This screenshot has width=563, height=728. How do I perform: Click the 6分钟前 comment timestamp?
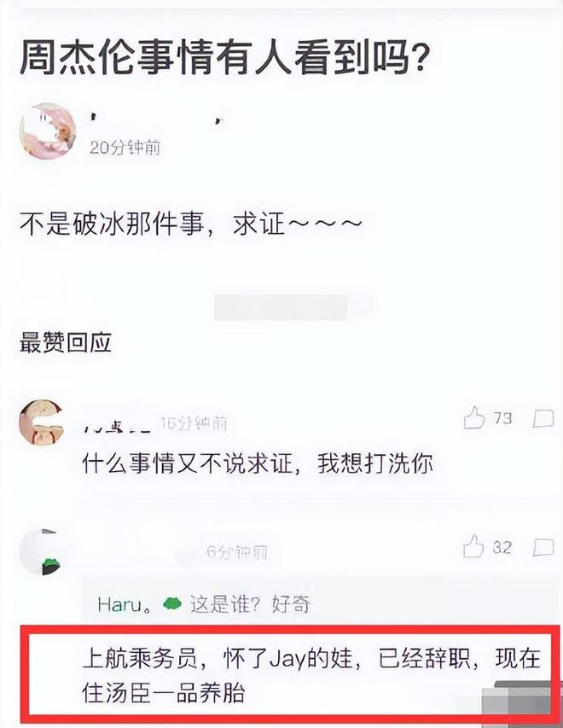(237, 552)
